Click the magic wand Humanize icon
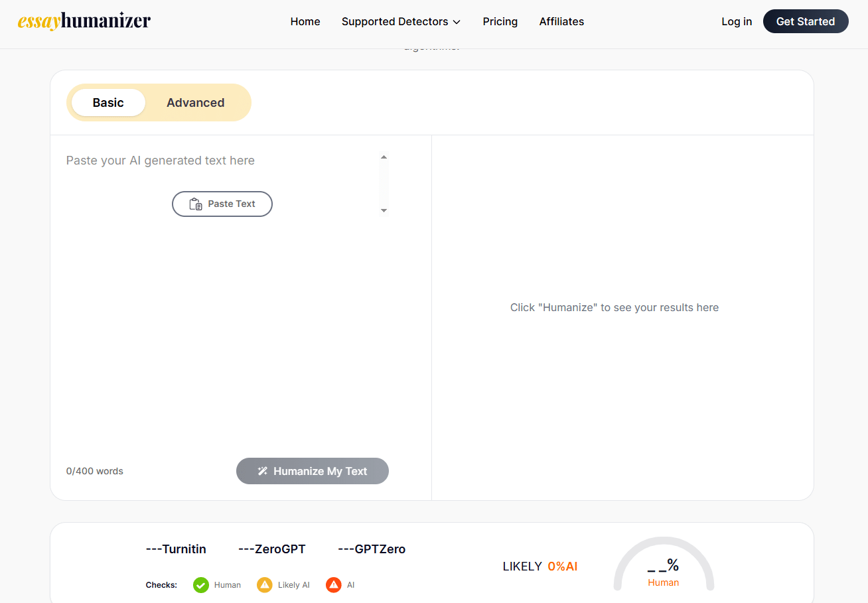This screenshot has width=868, height=603. pos(263,471)
